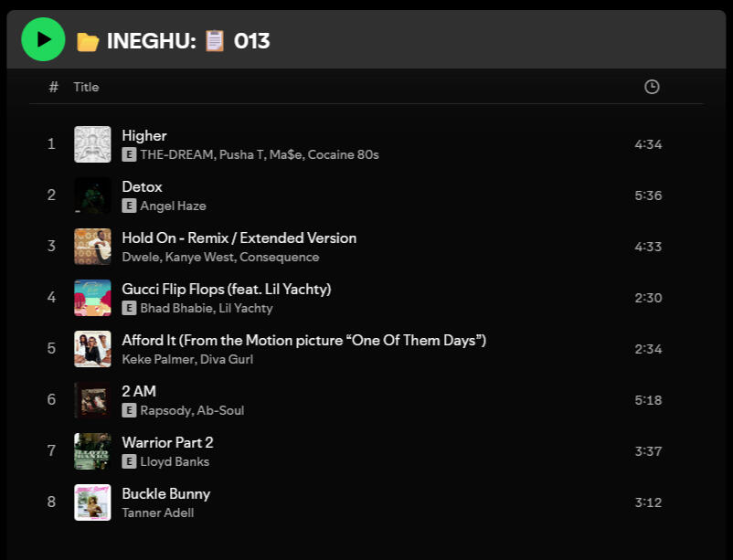Viewport: 733px width, 560px height.
Task: Open artist Consequence
Action: 280,257
